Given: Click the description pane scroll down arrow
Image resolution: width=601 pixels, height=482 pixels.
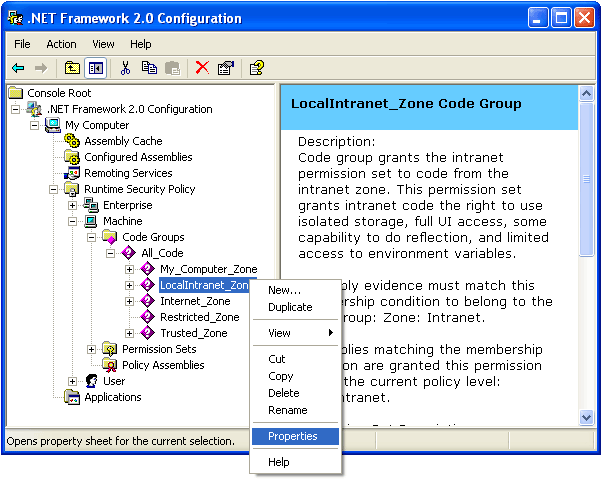Looking at the screenshot, I should 586,417.
